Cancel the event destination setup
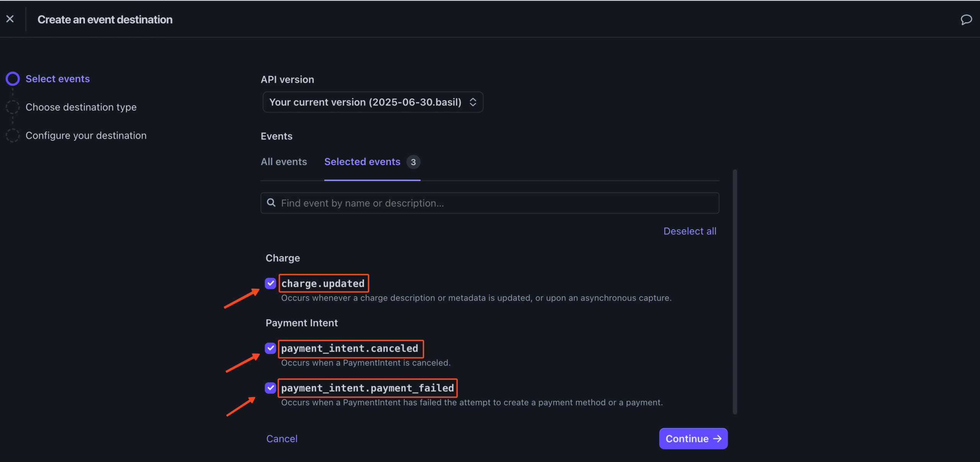This screenshot has width=980, height=462. pyautogui.click(x=282, y=439)
